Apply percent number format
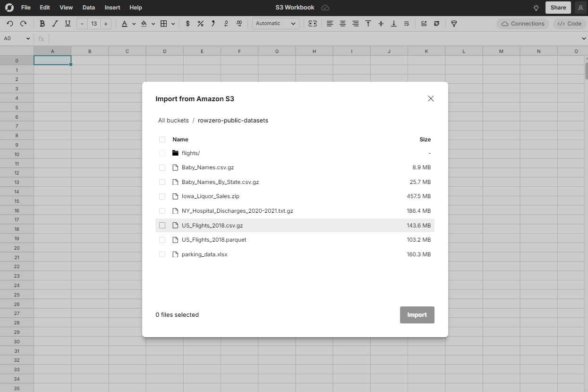Image resolution: width=588 pixels, height=392 pixels. (200, 24)
